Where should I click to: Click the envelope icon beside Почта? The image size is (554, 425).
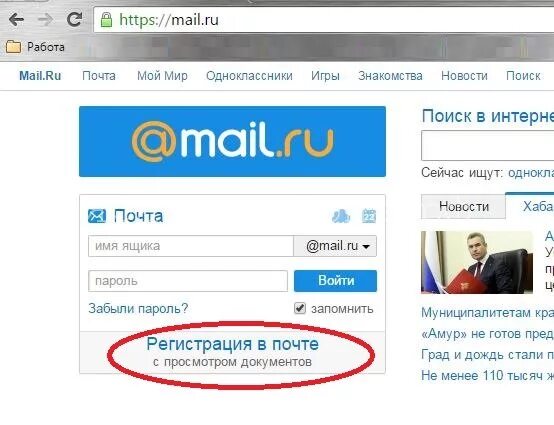96,216
